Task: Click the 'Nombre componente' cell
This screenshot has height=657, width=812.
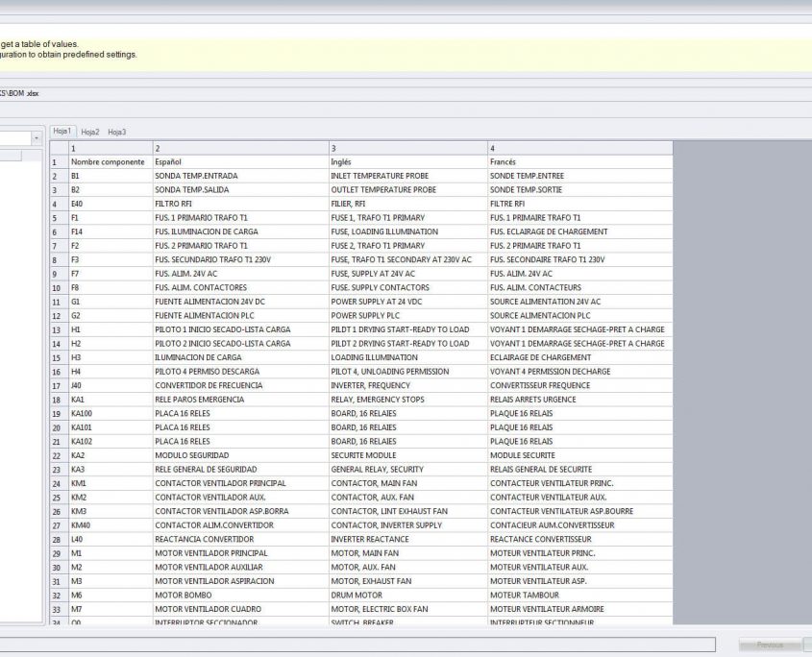Action: click(111, 162)
